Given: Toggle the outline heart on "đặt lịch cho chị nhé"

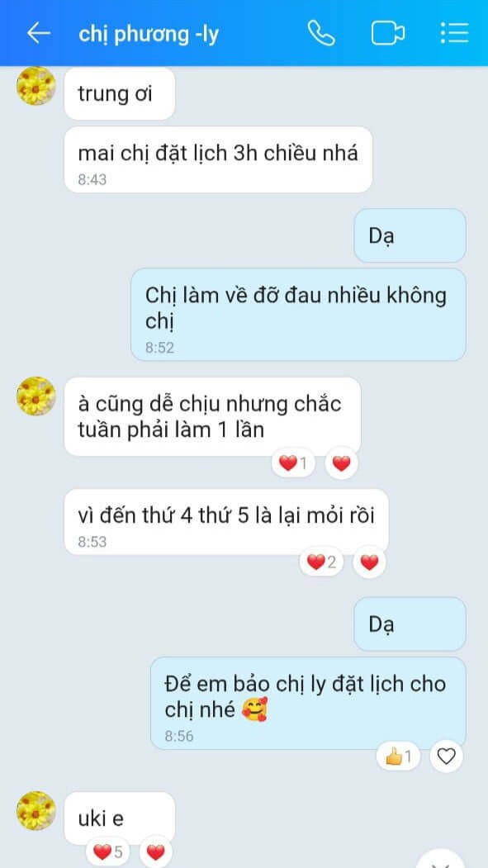Looking at the screenshot, I should [446, 757].
